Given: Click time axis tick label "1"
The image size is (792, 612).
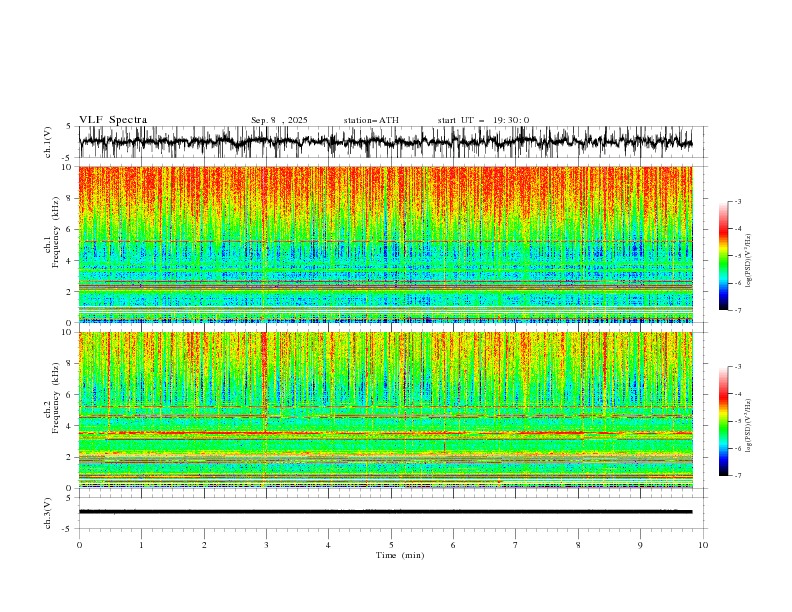Looking at the screenshot, I should [x=141, y=545].
